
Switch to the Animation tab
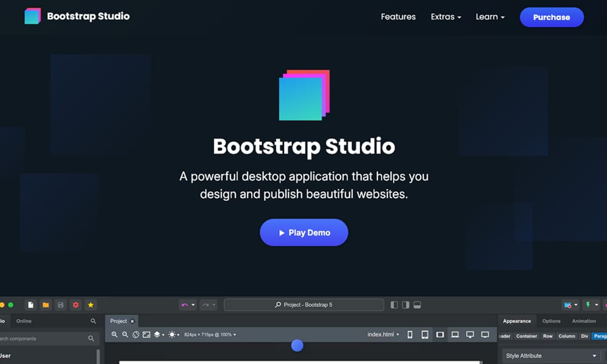click(x=584, y=321)
